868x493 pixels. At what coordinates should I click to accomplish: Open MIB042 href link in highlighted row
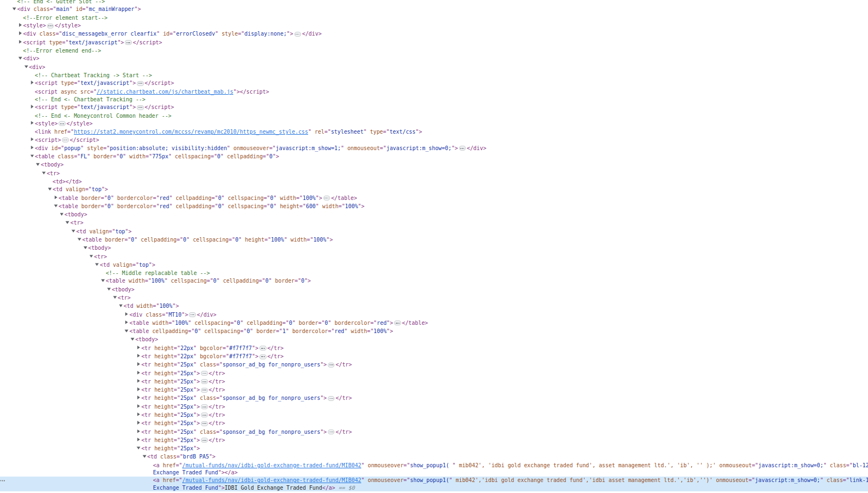click(x=272, y=480)
